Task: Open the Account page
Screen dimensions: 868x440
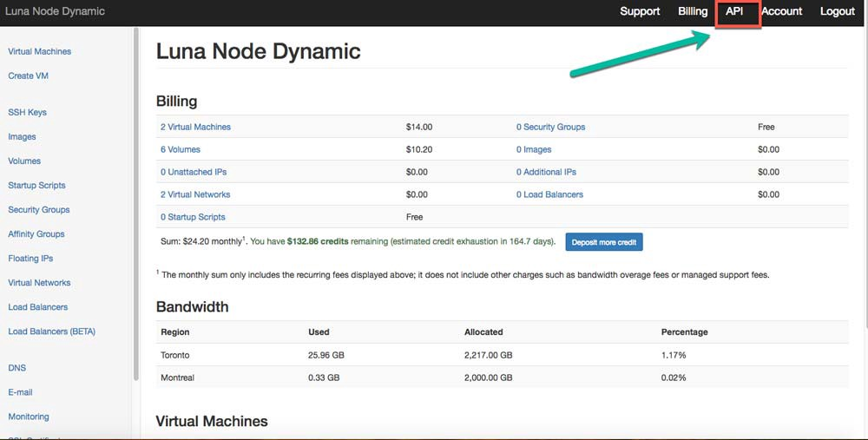Action: [x=781, y=11]
